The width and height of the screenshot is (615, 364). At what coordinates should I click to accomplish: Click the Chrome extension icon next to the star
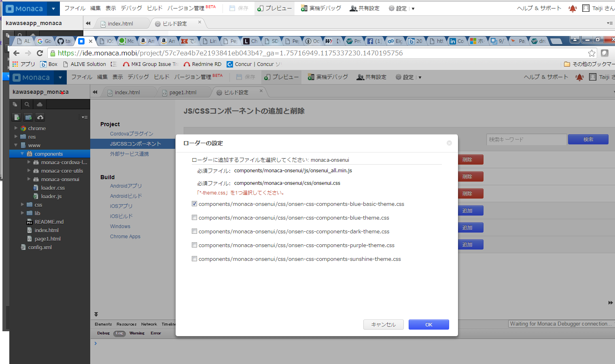pyautogui.click(x=605, y=53)
